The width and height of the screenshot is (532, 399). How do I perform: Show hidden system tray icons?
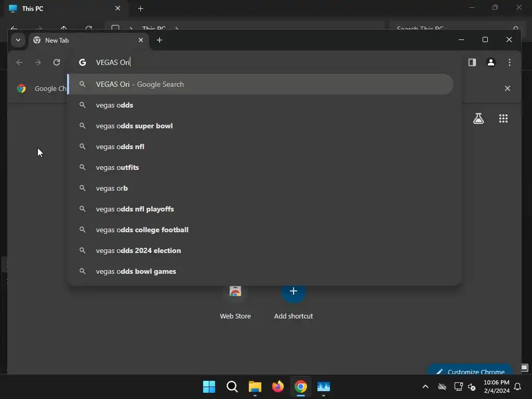point(425,387)
